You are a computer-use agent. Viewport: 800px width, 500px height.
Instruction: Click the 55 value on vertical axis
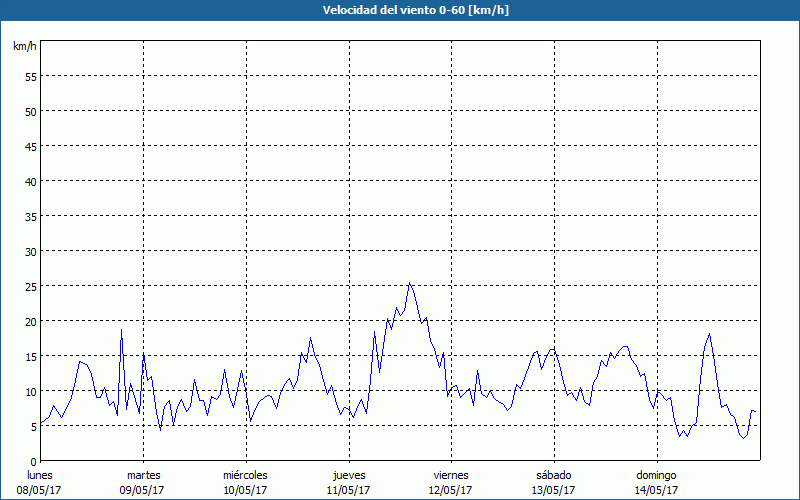pyautogui.click(x=31, y=76)
